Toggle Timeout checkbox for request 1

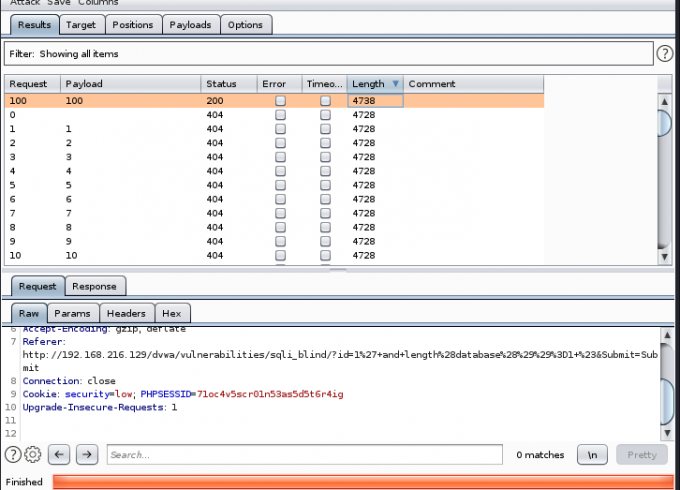coord(325,129)
